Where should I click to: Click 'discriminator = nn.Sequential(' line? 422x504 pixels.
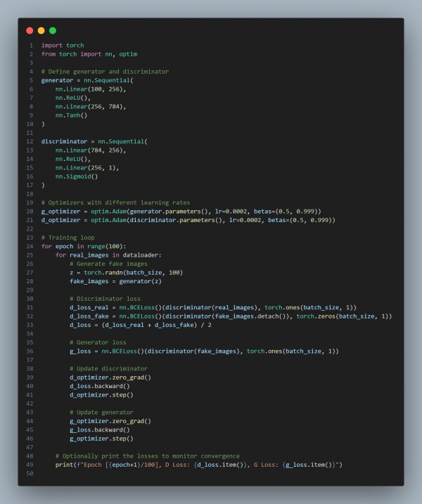click(94, 141)
